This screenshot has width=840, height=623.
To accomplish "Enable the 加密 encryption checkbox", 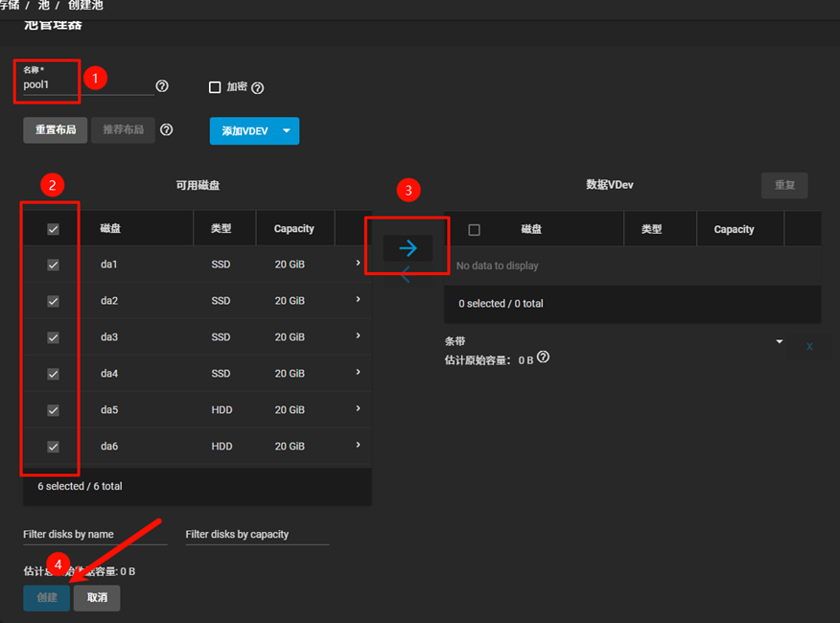I will [x=215, y=87].
